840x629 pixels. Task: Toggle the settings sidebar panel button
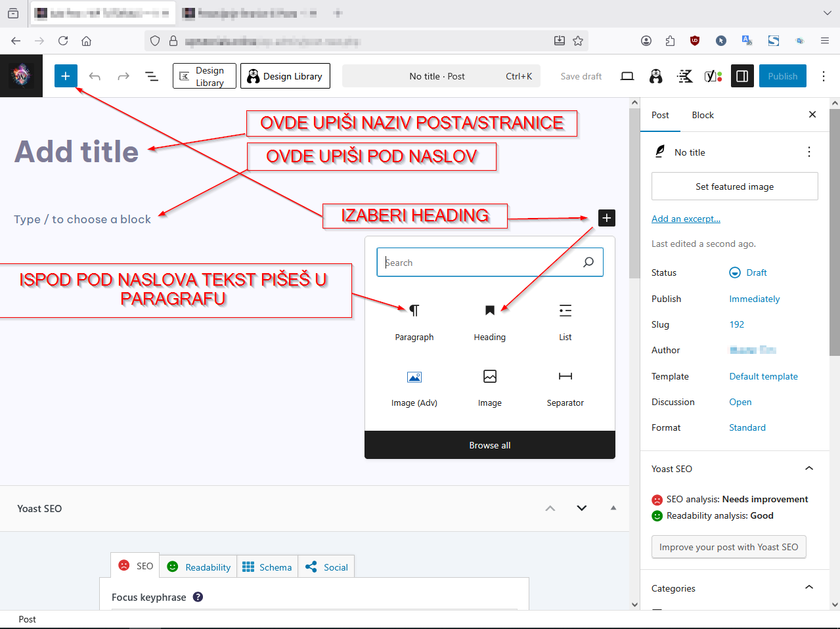(x=742, y=76)
